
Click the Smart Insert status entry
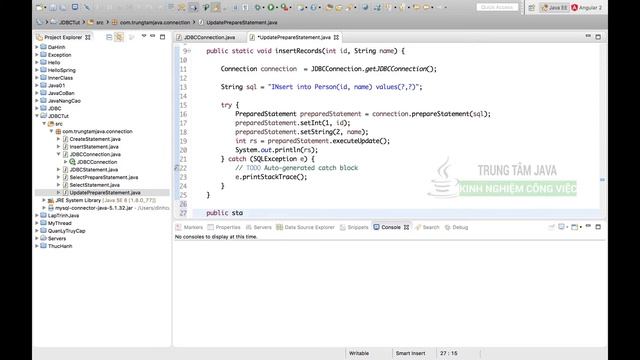tap(410, 353)
